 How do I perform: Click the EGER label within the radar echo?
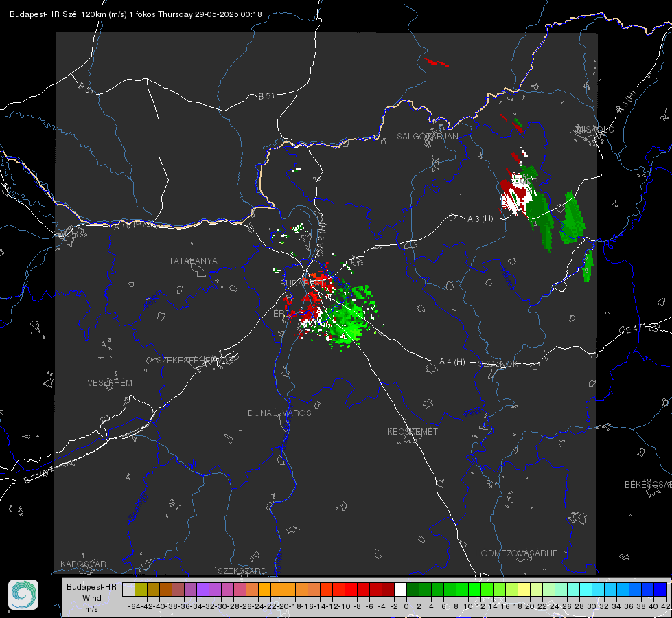pyautogui.click(x=525, y=181)
